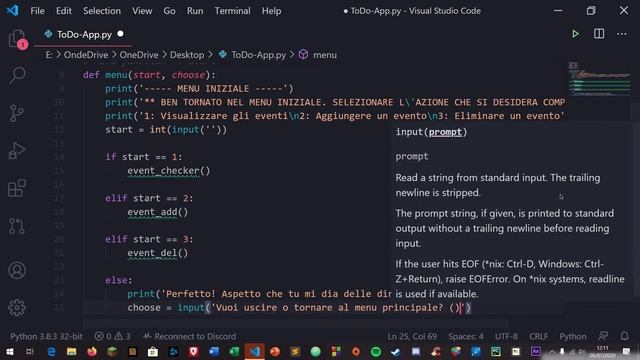Select Desktop in the breadcrumb
This screenshot has width=640, height=360.
187,55
